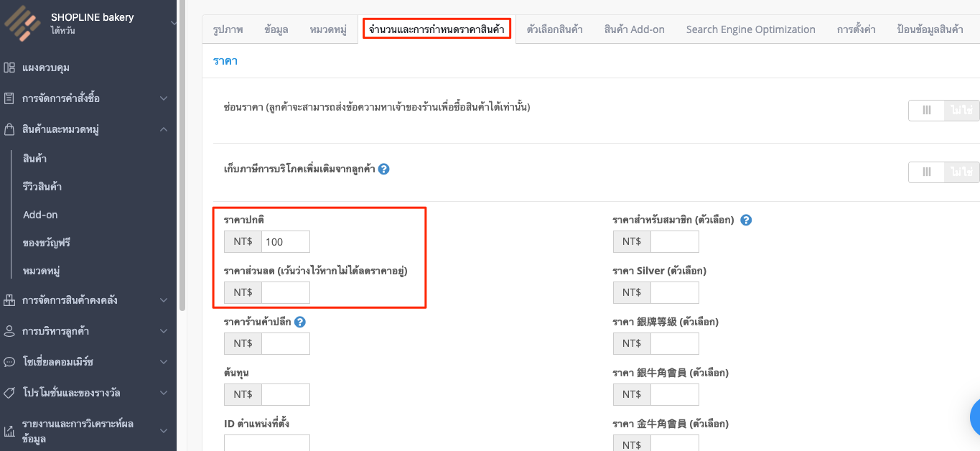This screenshot has width=980, height=451.
Task: Open the ป้อนข้อมูลสินค้า tab
Action: pyautogui.click(x=930, y=29)
